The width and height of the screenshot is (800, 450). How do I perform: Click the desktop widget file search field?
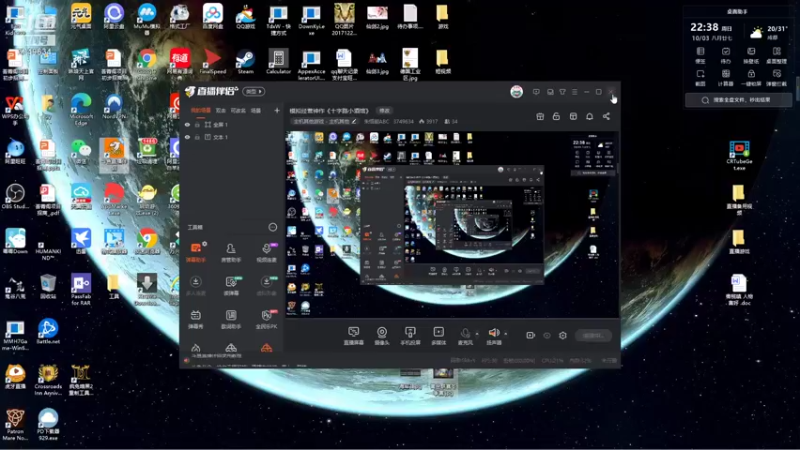(x=738, y=100)
